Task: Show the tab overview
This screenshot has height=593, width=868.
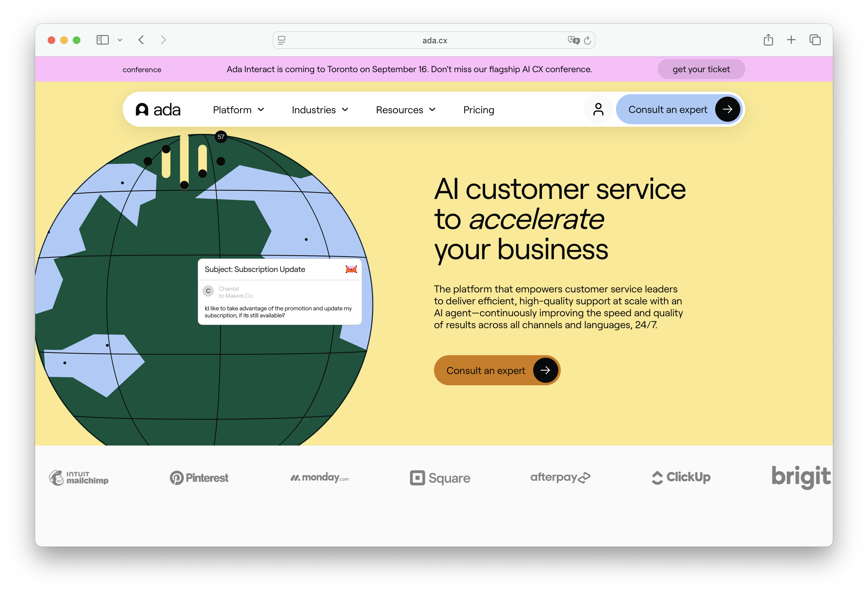Action: (x=815, y=40)
